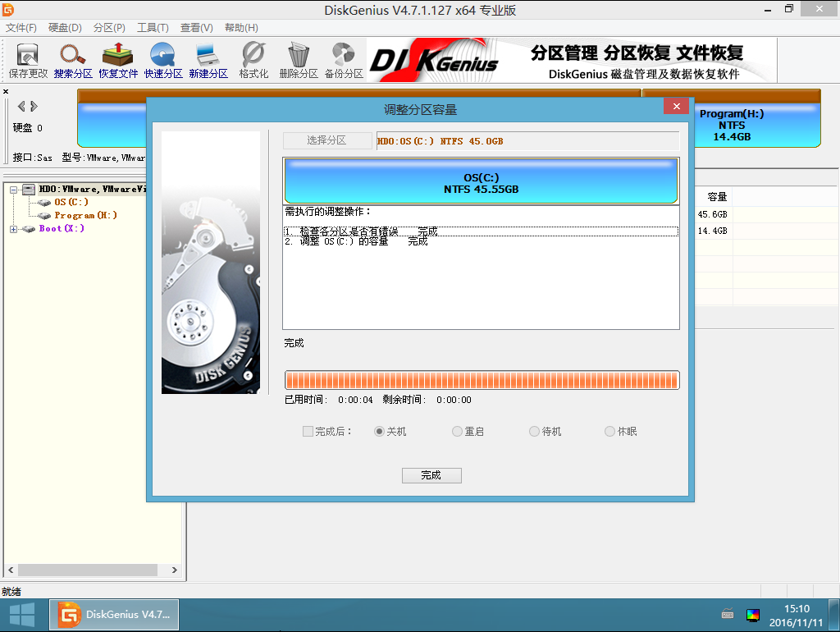
Task: Select the 待机 radio option
Action: coord(534,432)
